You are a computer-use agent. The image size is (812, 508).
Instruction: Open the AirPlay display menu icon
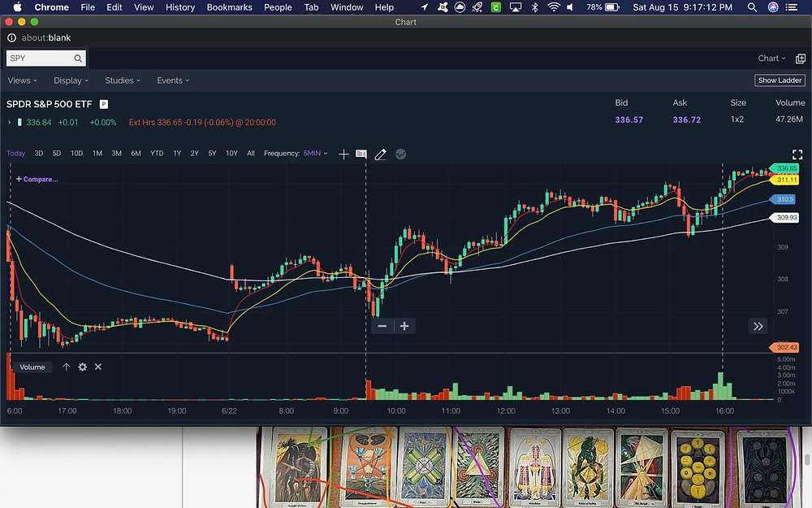coord(516,7)
